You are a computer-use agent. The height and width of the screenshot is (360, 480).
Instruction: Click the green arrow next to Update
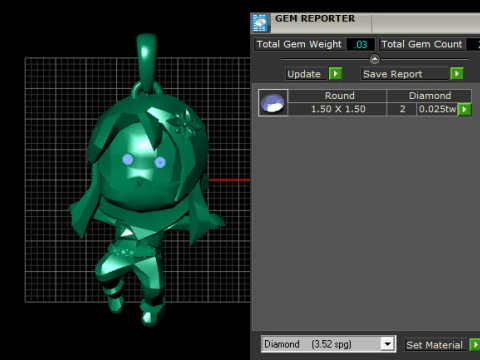[336, 73]
